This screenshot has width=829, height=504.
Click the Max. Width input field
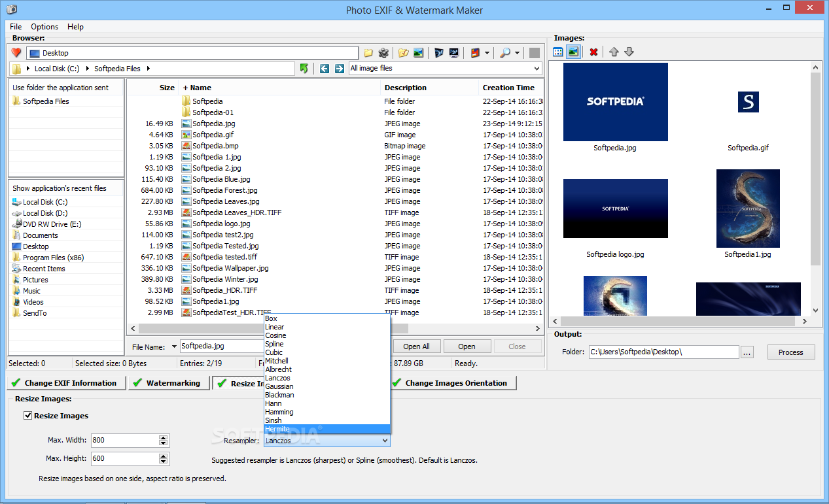124,441
